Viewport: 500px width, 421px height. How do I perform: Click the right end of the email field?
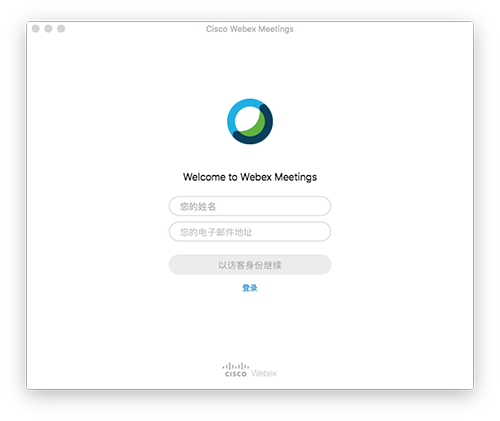point(323,231)
